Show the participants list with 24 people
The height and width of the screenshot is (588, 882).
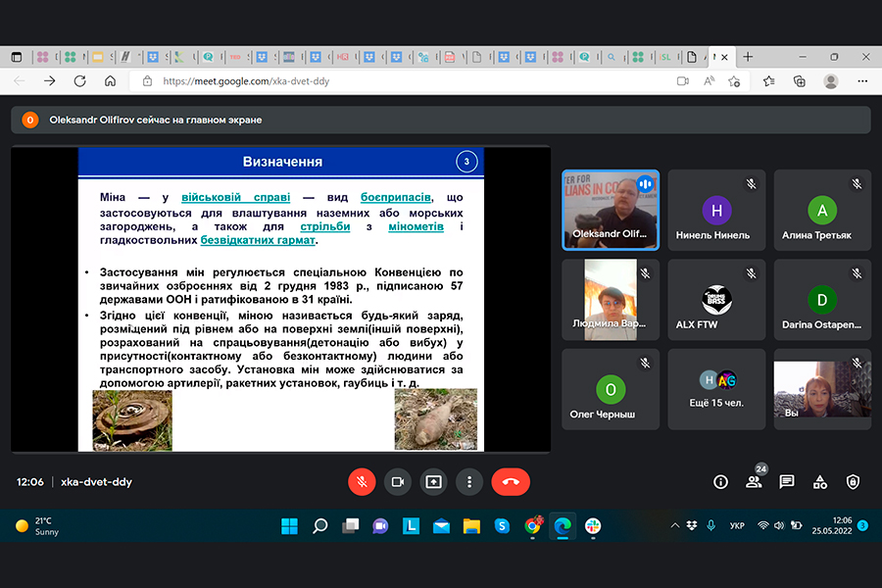coord(754,481)
